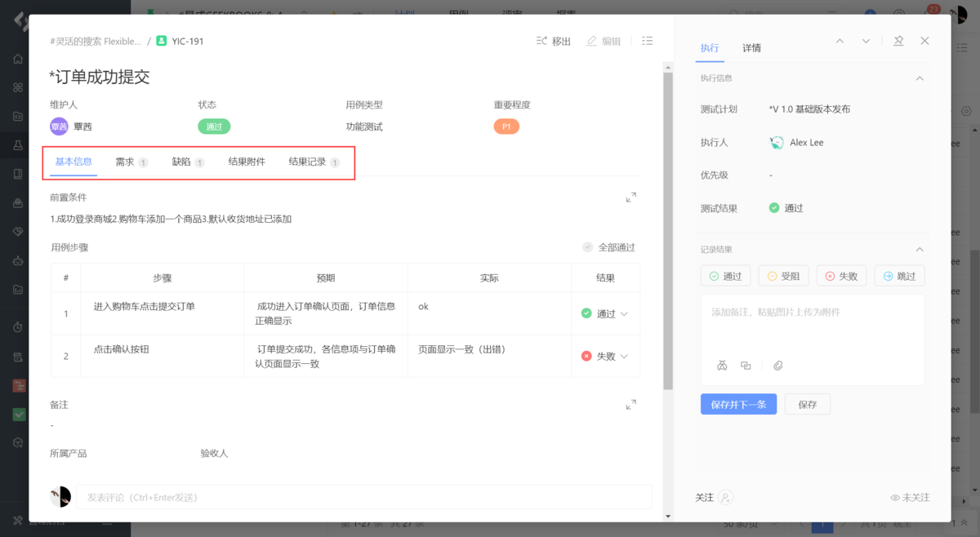Click the 保存 button
The image size is (980, 537).
tap(807, 404)
